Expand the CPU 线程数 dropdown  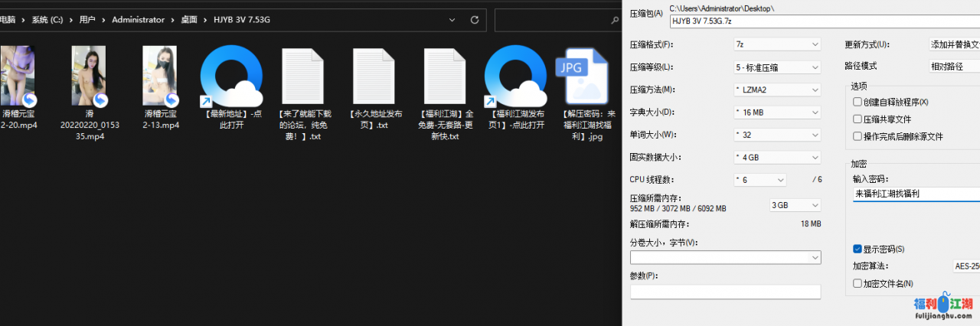(x=759, y=180)
